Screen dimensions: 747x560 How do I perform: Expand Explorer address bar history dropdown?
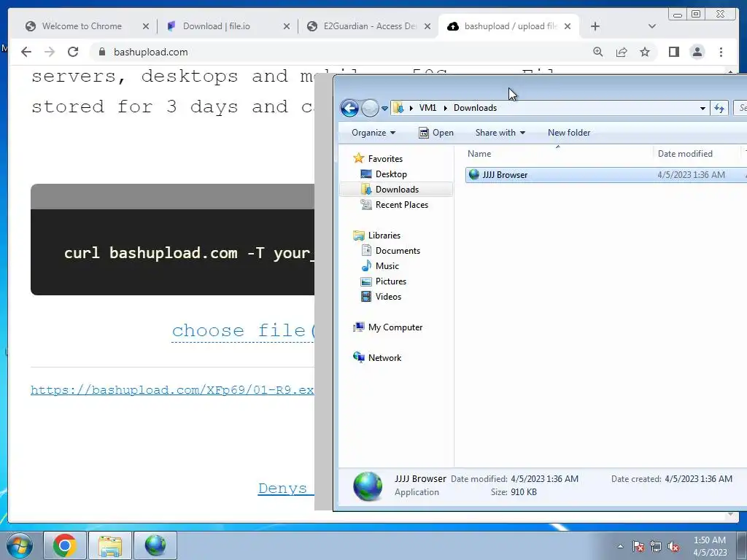pyautogui.click(x=703, y=108)
